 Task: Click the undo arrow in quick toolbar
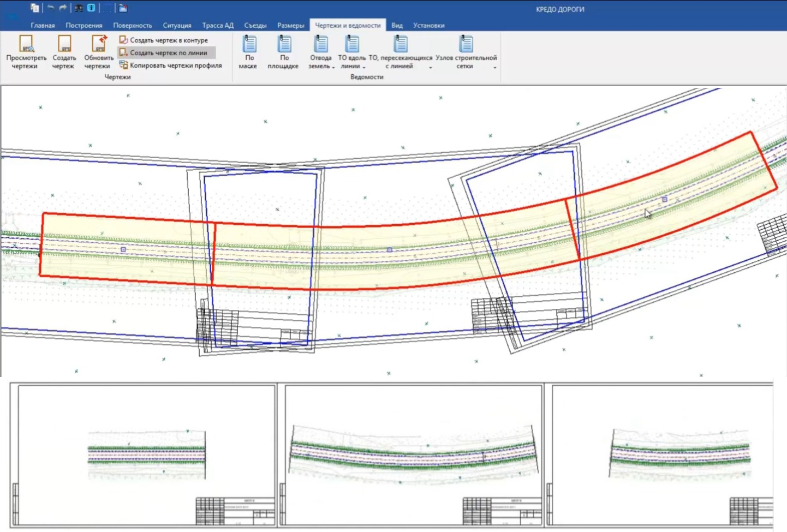click(50, 8)
